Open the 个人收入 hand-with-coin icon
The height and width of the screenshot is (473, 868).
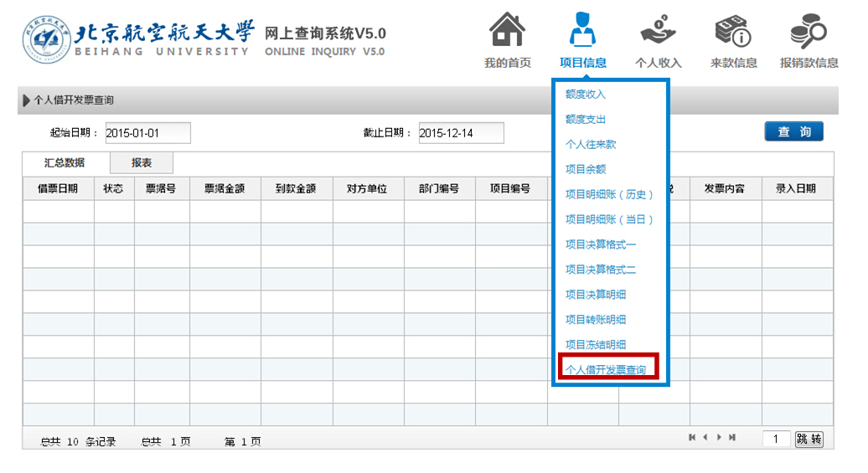[x=658, y=32]
